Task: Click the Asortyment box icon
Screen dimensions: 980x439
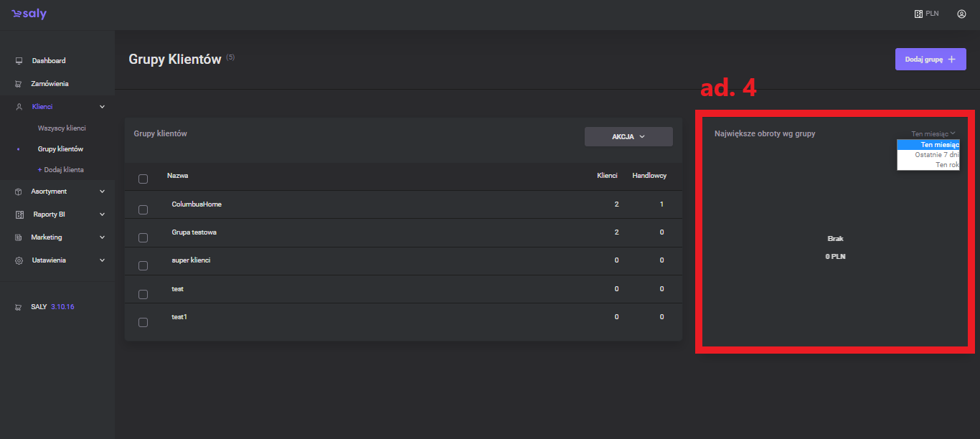Action: coord(19,192)
